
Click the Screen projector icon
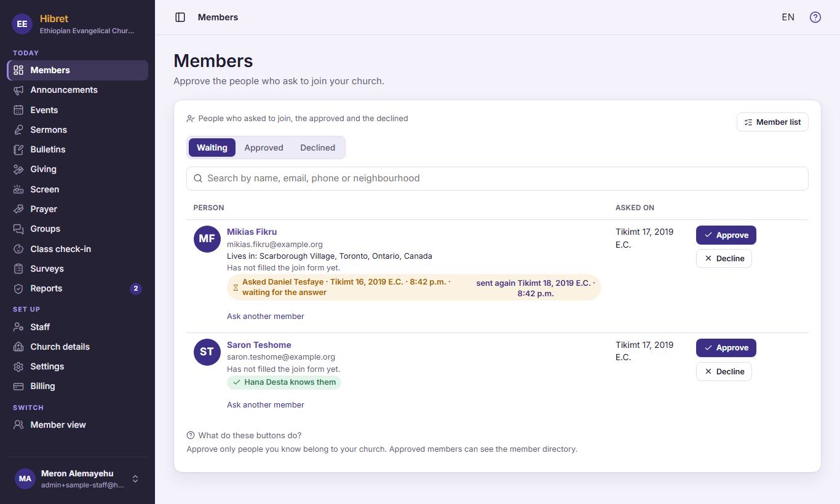click(18, 189)
